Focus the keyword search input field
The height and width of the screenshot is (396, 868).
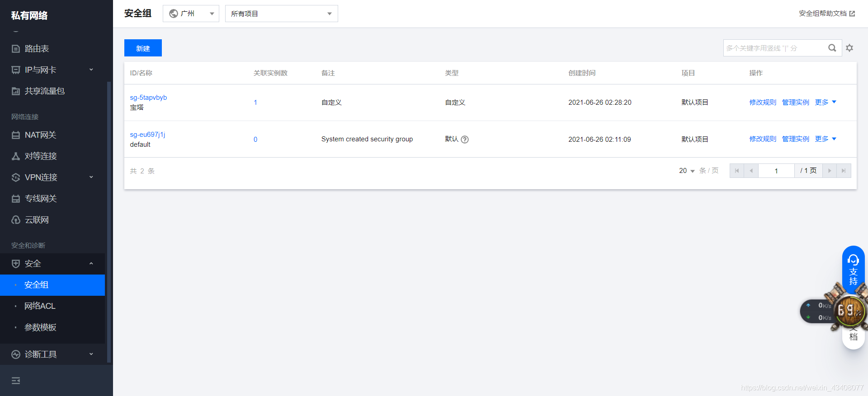click(775, 48)
